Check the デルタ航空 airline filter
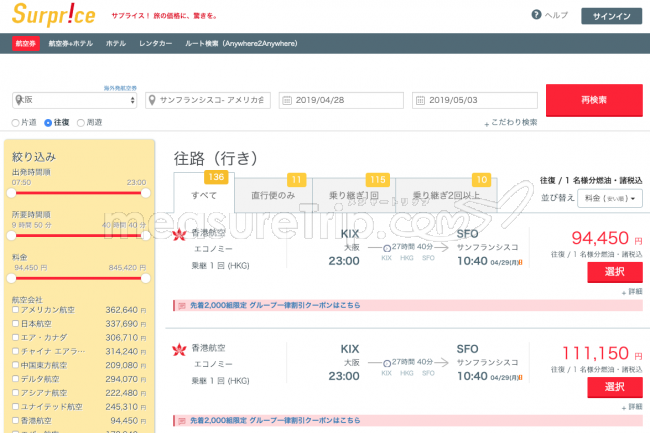Screen dimensions: 650x433 [x=15, y=378]
